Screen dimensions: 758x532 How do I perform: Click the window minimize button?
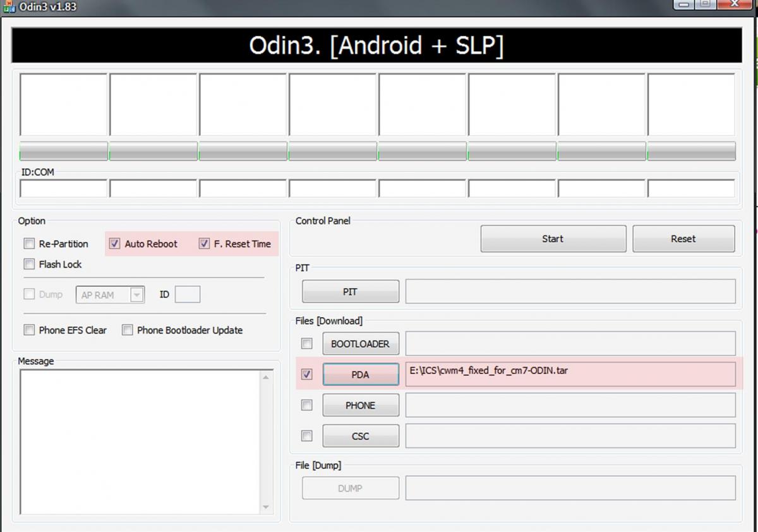click(685, 4)
